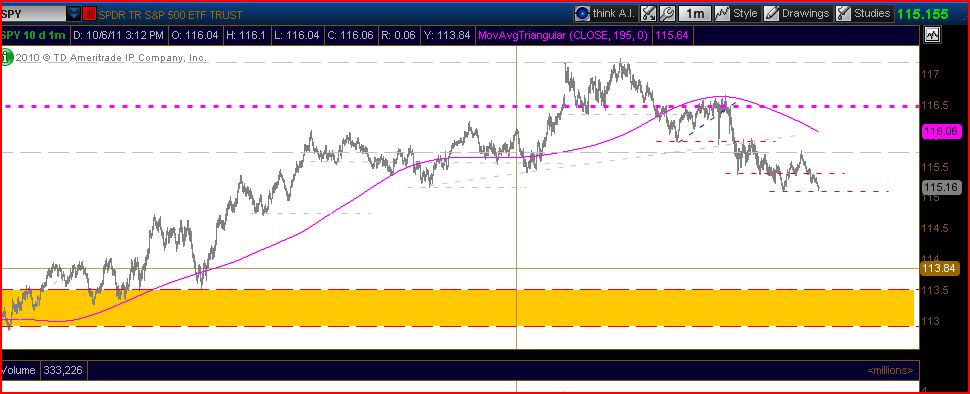Click the SPY 10 d 1m chart label

34,35
